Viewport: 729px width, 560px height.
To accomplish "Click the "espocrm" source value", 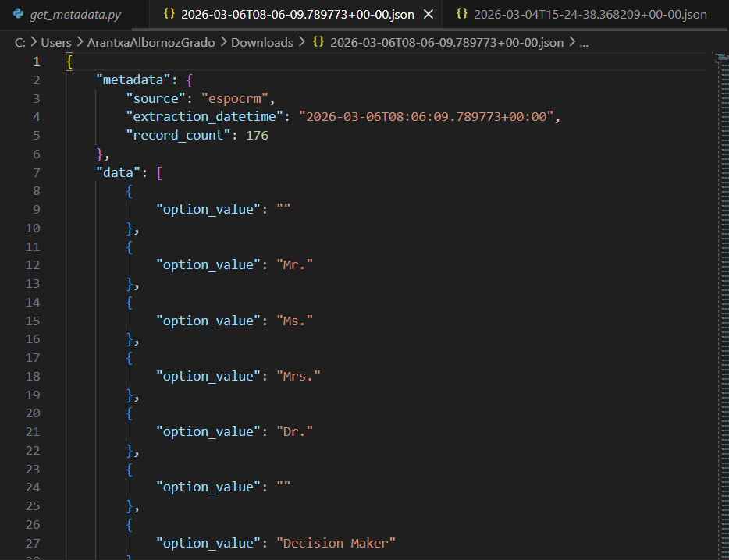I will tap(238, 98).
